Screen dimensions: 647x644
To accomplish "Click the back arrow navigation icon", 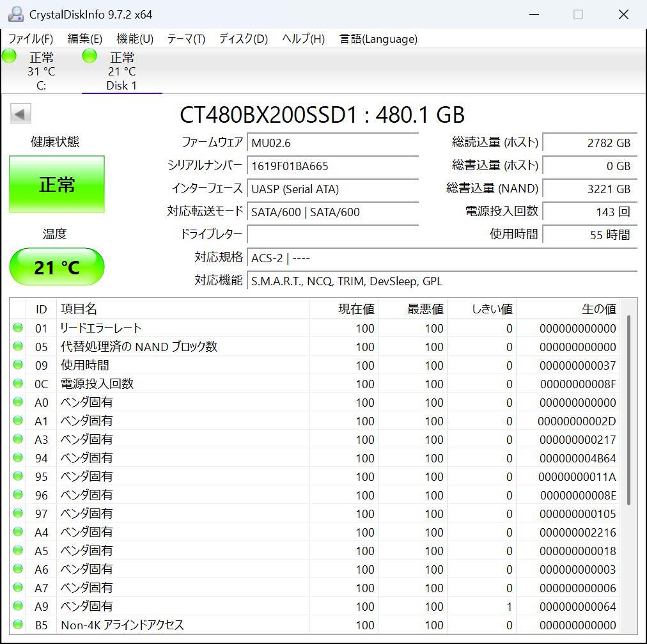I will (x=20, y=113).
